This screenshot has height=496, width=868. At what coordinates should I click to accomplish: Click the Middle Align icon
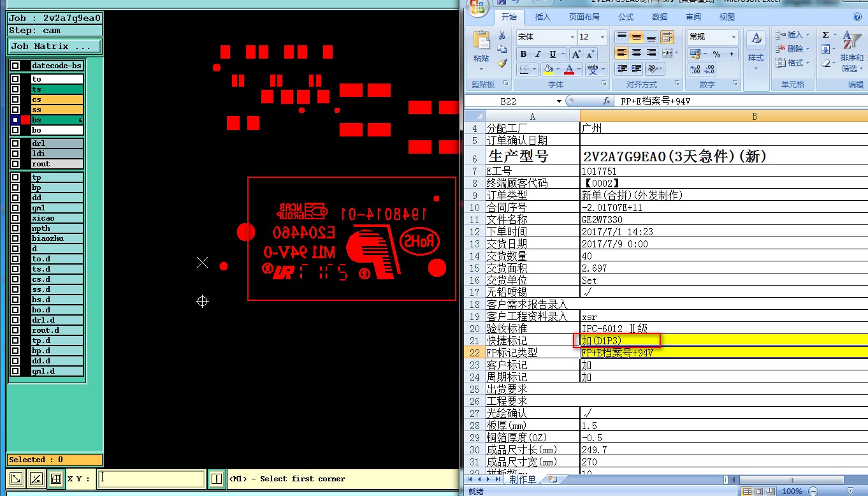pos(636,36)
